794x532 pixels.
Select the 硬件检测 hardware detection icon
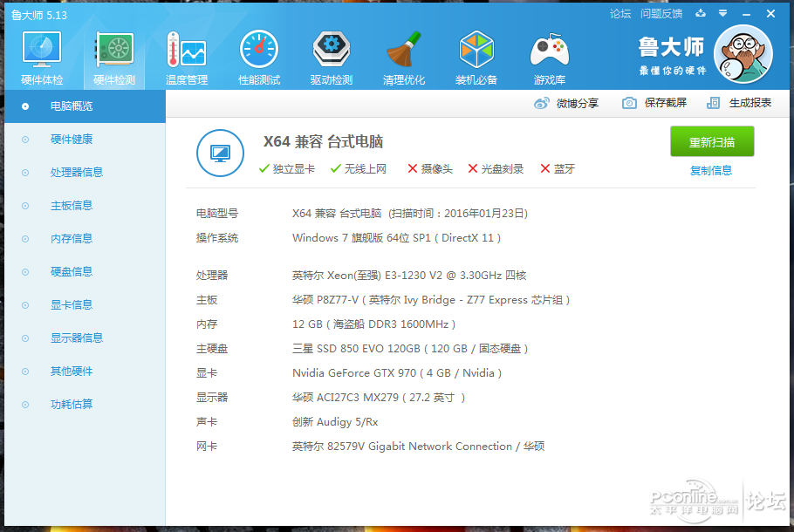[x=114, y=58]
